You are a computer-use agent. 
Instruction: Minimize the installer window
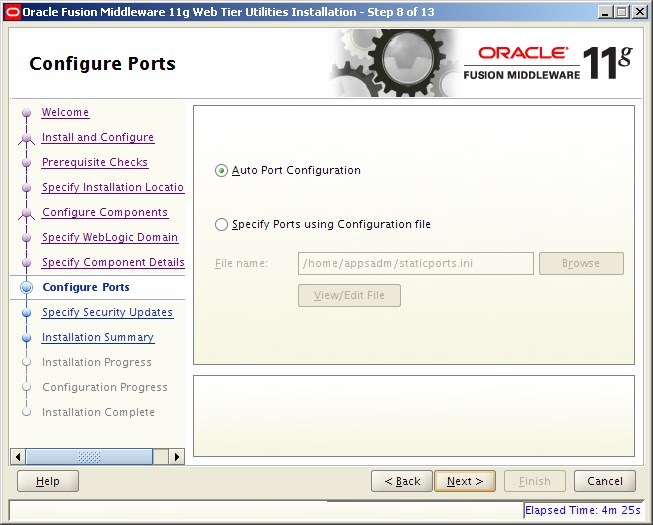605,12
